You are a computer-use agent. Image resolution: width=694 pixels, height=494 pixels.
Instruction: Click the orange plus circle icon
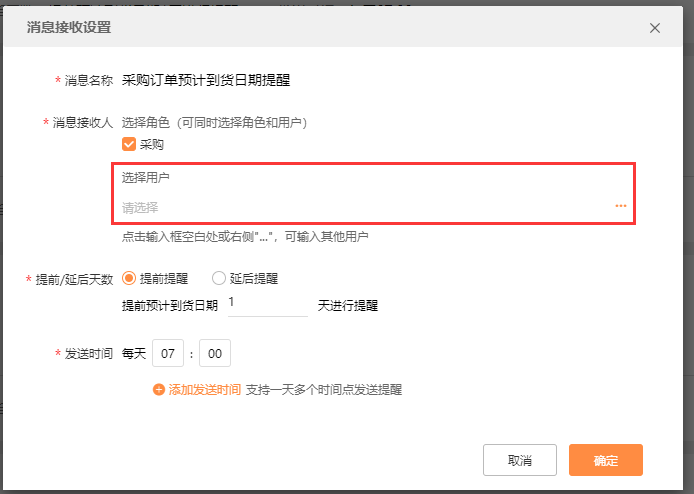point(159,390)
